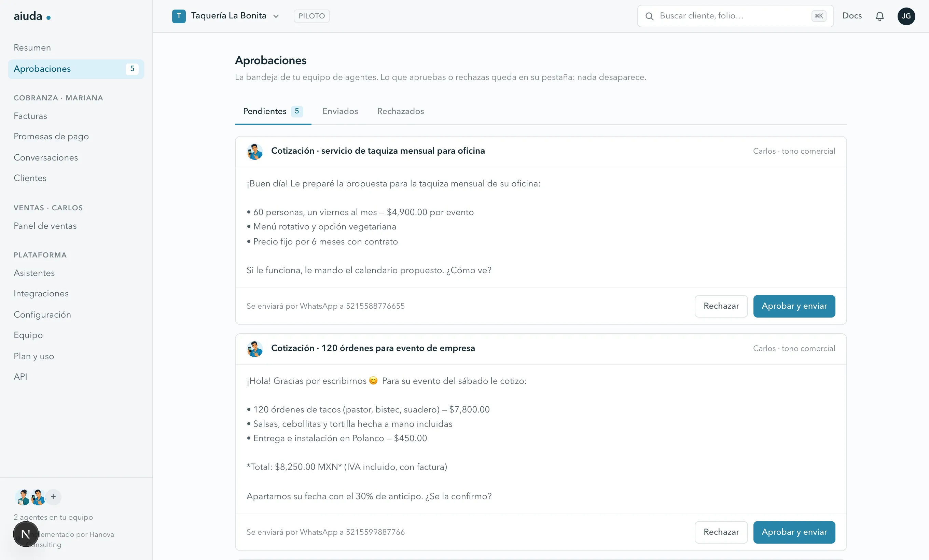
Task: Click Carlos · tono comercial on 120 órdenes card
Action: click(x=794, y=349)
